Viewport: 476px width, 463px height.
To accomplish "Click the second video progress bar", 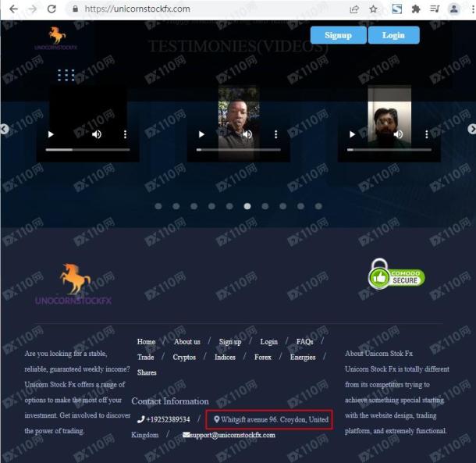I will [239, 150].
